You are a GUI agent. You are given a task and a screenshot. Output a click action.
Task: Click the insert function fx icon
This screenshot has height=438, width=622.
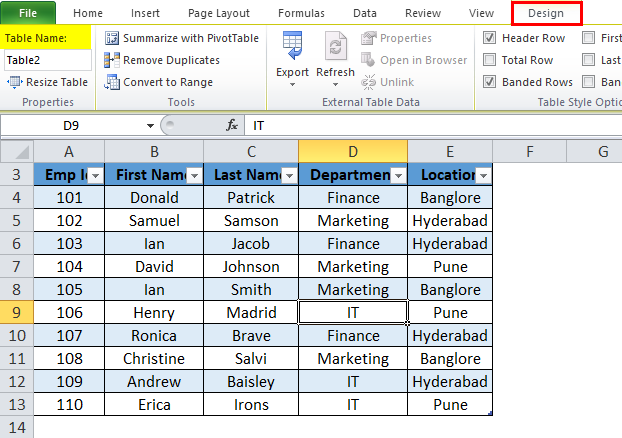click(x=232, y=126)
